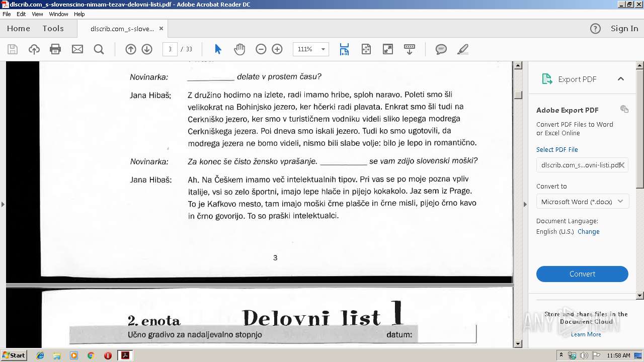The height and width of the screenshot is (362, 644).
Task: Click document scrollbar up arrow
Action: click(518, 65)
